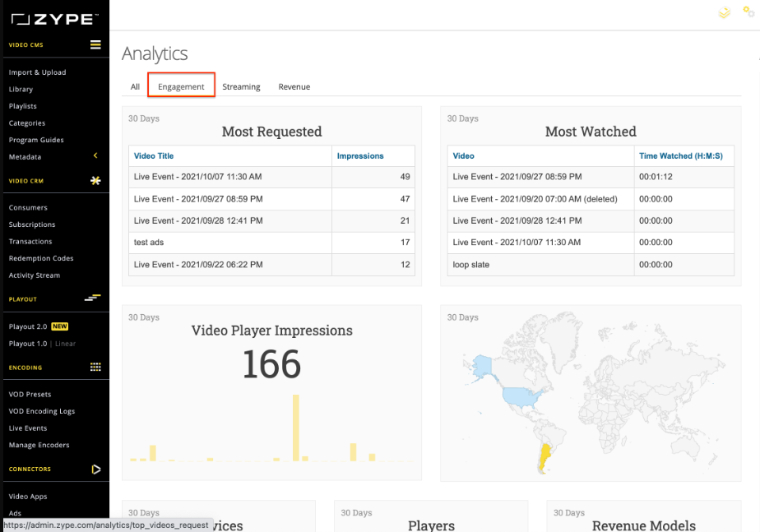Viewport: 760px width, 532px height.
Task: Click the 'test ads' row title
Action: pos(149,243)
